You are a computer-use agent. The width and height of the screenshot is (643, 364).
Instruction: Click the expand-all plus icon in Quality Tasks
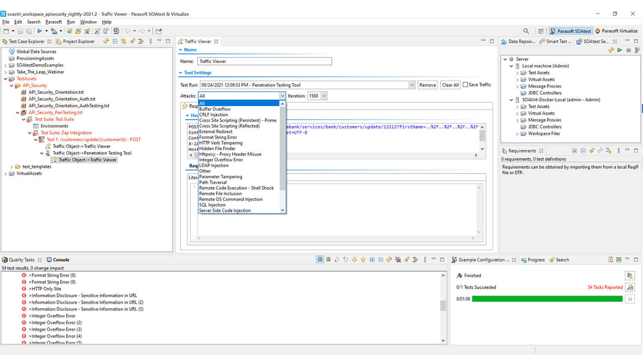(x=372, y=260)
